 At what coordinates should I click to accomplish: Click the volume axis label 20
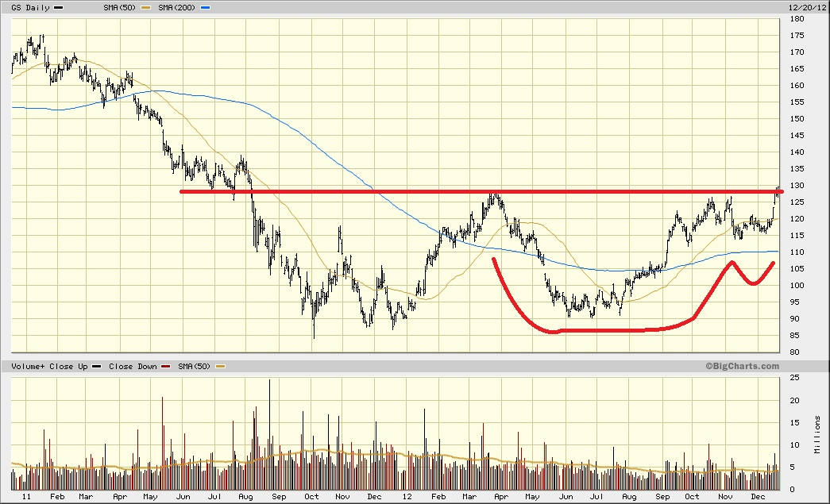(x=794, y=400)
